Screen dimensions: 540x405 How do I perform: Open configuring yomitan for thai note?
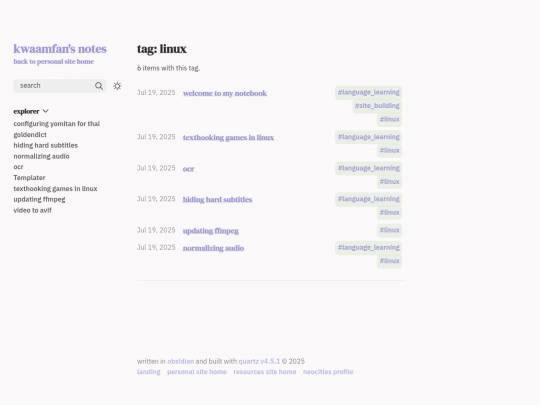click(x=56, y=124)
